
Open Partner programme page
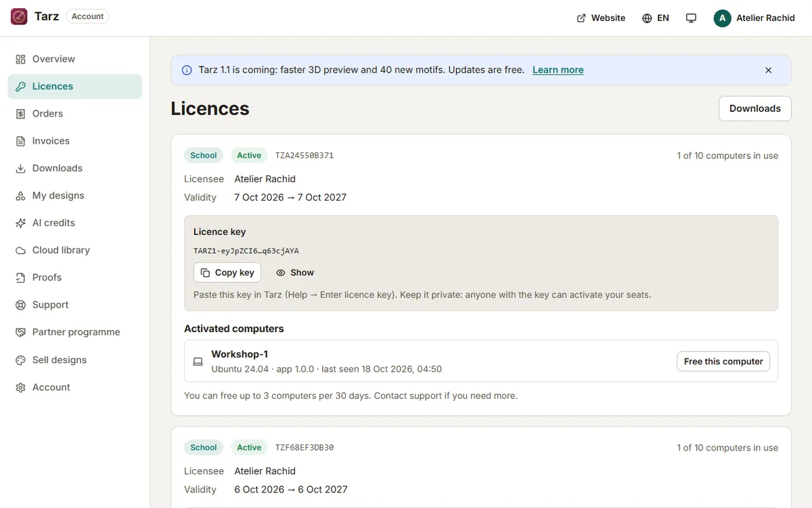tap(75, 332)
